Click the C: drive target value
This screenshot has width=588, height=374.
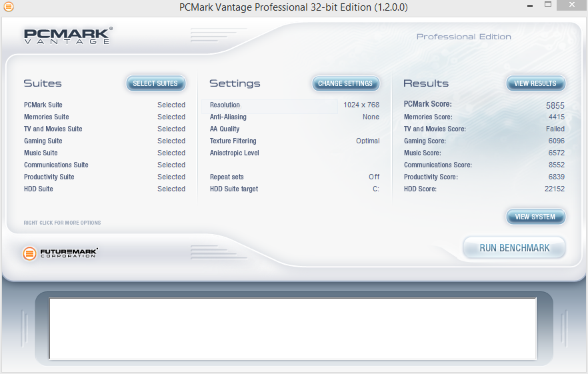(376, 189)
